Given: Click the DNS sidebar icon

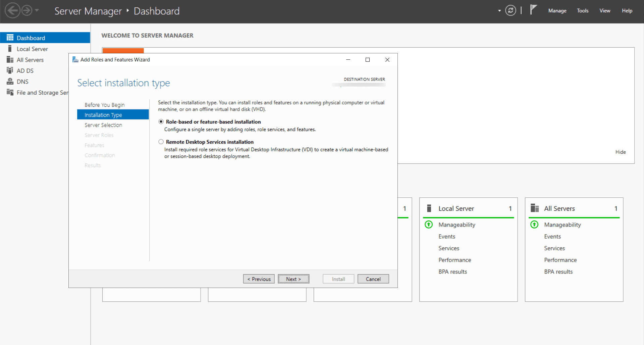Looking at the screenshot, I should [x=10, y=82].
